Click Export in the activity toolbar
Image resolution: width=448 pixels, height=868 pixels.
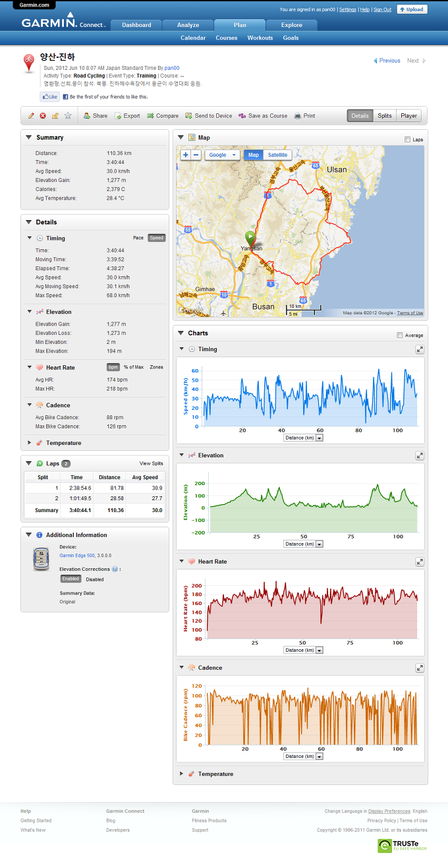click(126, 116)
